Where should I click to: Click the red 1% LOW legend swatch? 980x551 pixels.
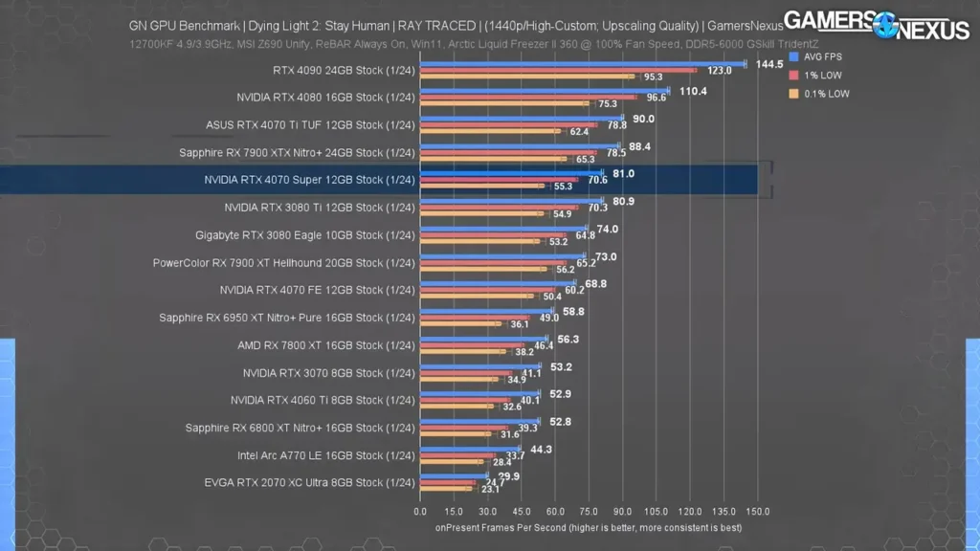coord(793,75)
